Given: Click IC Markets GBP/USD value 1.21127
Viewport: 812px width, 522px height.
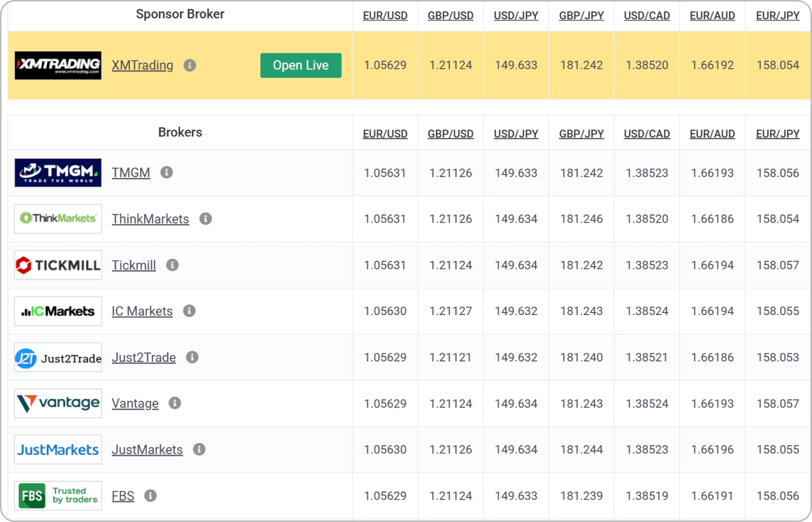Looking at the screenshot, I should point(450,311).
